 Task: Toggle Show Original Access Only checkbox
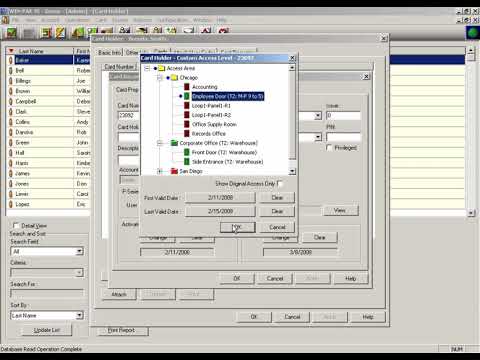coord(280,183)
